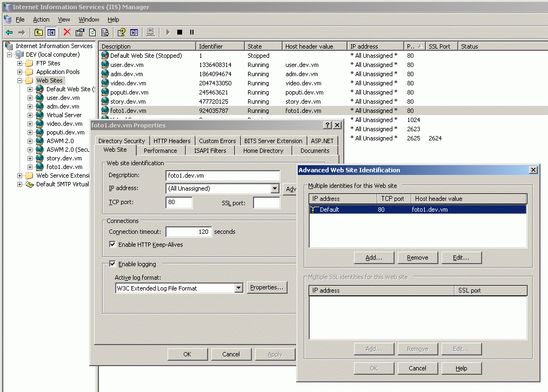Click the globe icon of adm.dev.vm list row
Image resolution: width=548 pixels, height=392 pixels.
pos(105,73)
